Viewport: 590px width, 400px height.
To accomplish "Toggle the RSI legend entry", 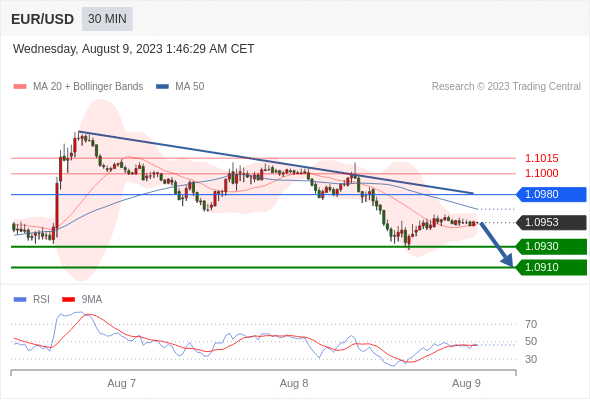I will (32, 300).
